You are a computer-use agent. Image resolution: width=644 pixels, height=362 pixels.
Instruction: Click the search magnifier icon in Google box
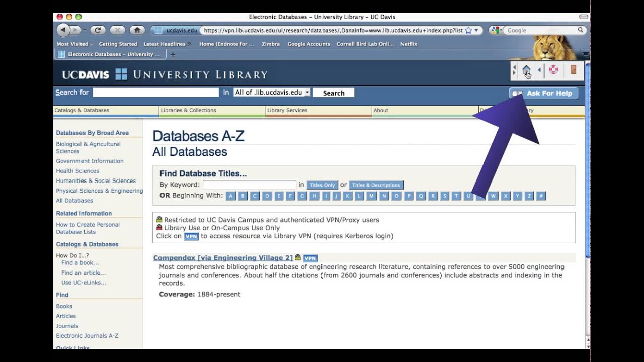[580, 30]
